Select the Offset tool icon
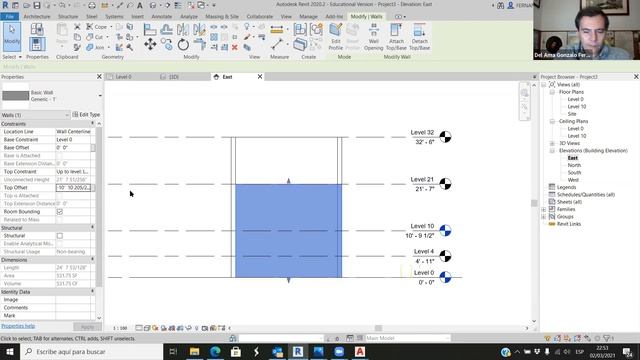Screen dimensions: 640x360 coord(166,29)
